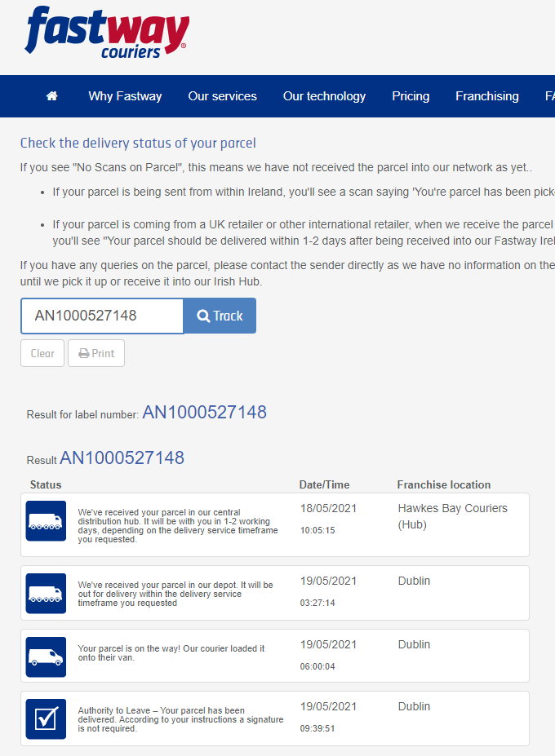Print the tracking results with Print button
This screenshot has height=756, width=555.
click(x=96, y=353)
